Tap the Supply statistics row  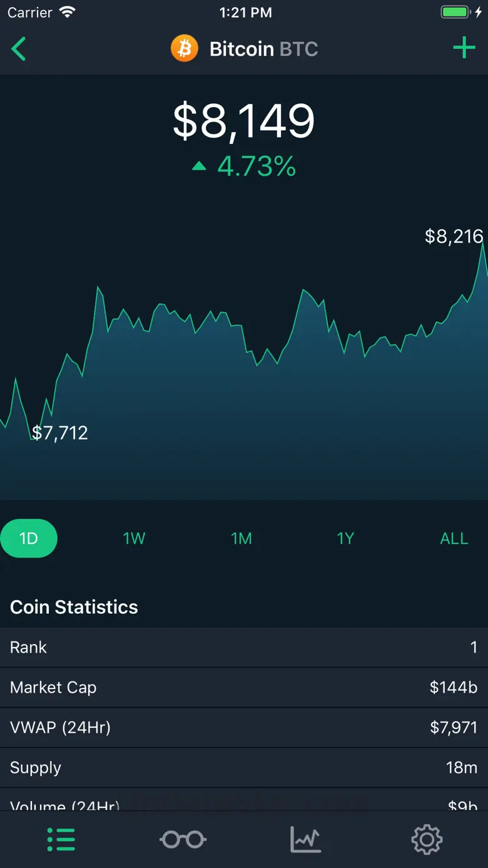[244, 767]
